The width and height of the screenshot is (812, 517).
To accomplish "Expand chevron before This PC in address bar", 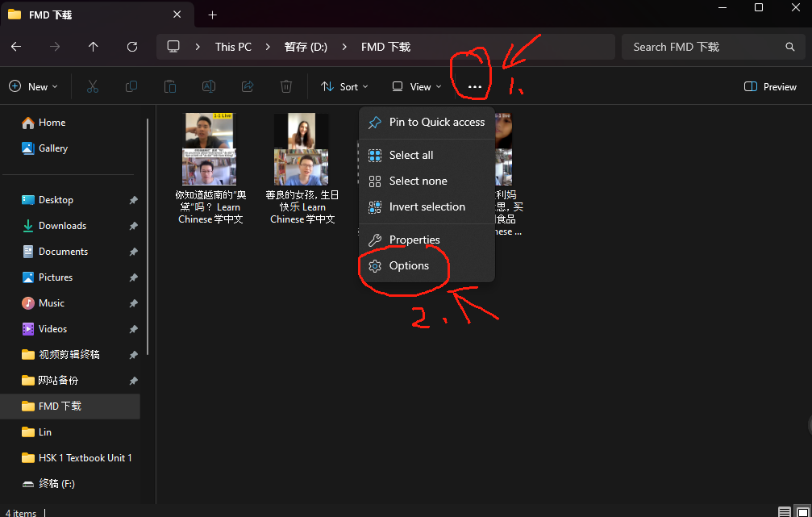I will coord(198,47).
